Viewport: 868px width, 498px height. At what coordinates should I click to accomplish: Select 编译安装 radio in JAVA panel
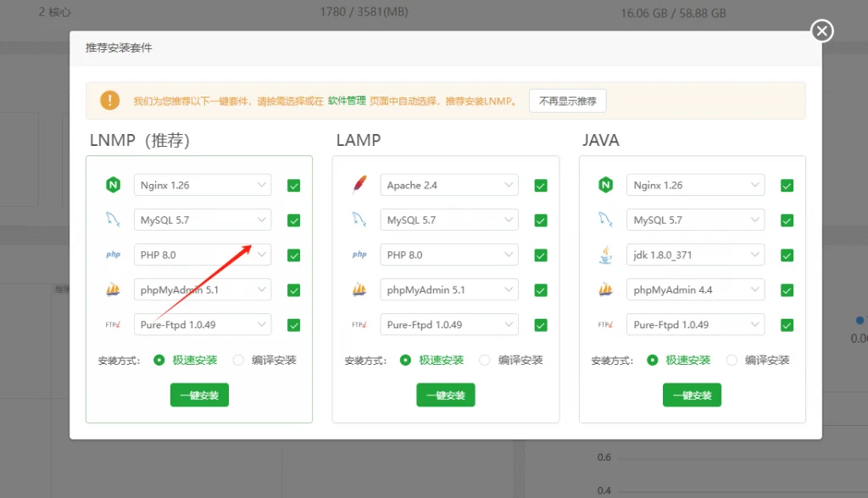pyautogui.click(x=732, y=360)
